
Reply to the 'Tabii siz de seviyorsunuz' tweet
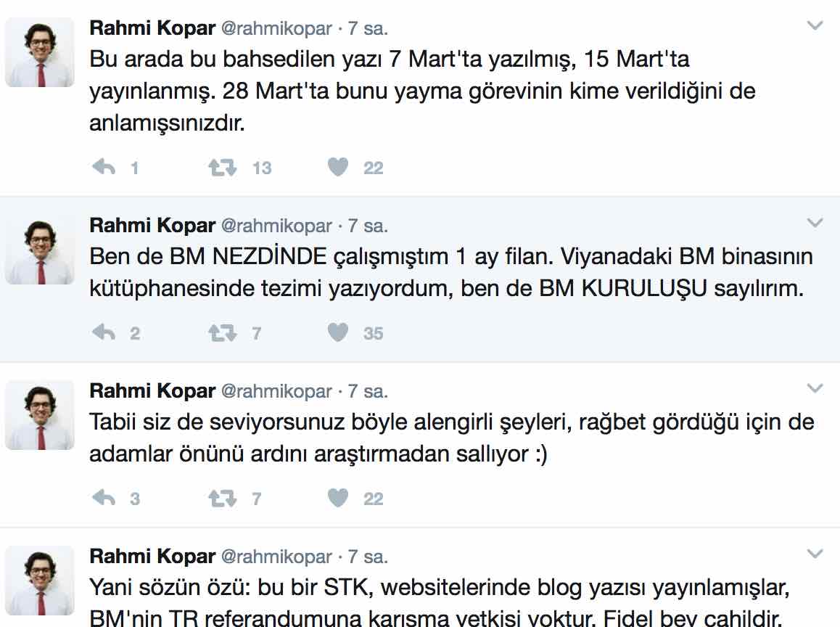click(x=104, y=499)
